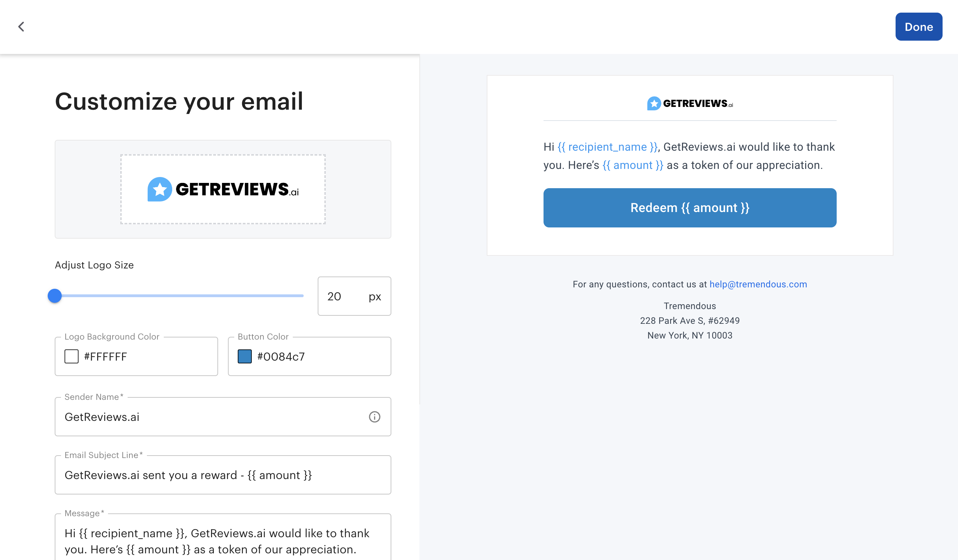Open the help@tremendous.com email link
The height and width of the screenshot is (560, 958).
[758, 284]
